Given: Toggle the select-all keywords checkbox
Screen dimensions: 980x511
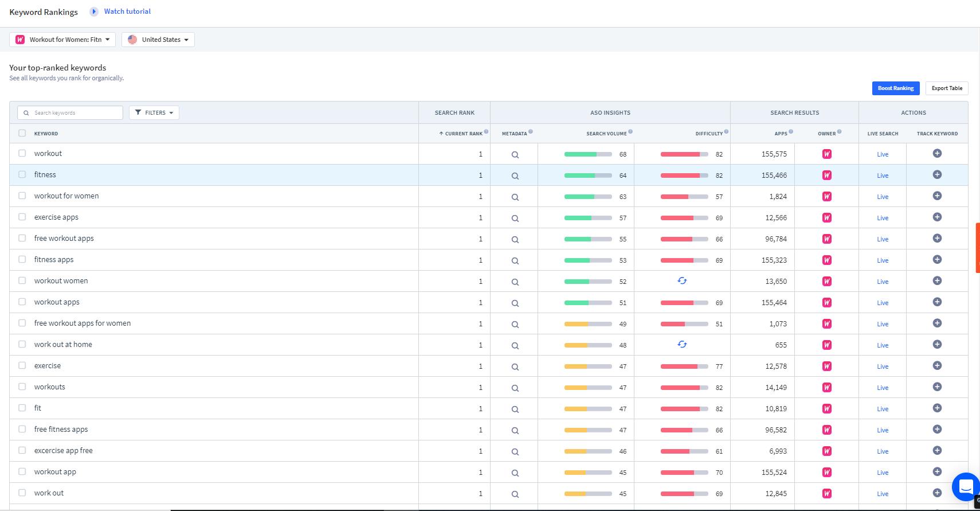Looking at the screenshot, I should point(22,133).
